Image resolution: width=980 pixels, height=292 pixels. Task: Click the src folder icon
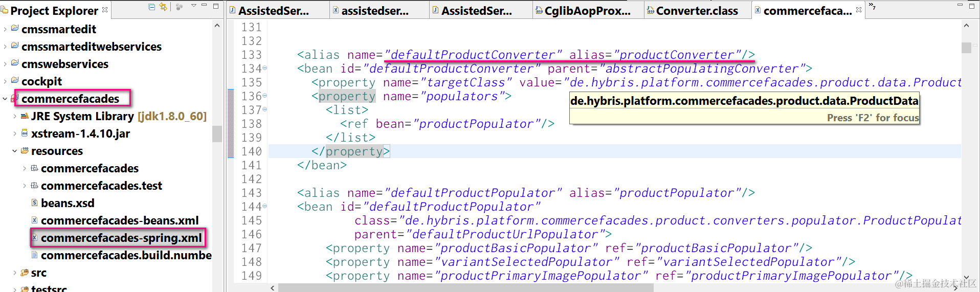(25, 273)
